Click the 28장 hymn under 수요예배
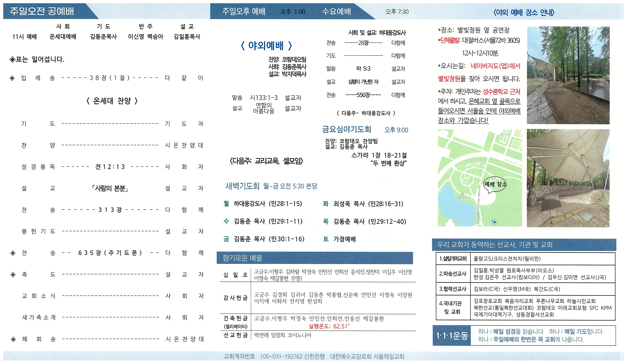 363,43
